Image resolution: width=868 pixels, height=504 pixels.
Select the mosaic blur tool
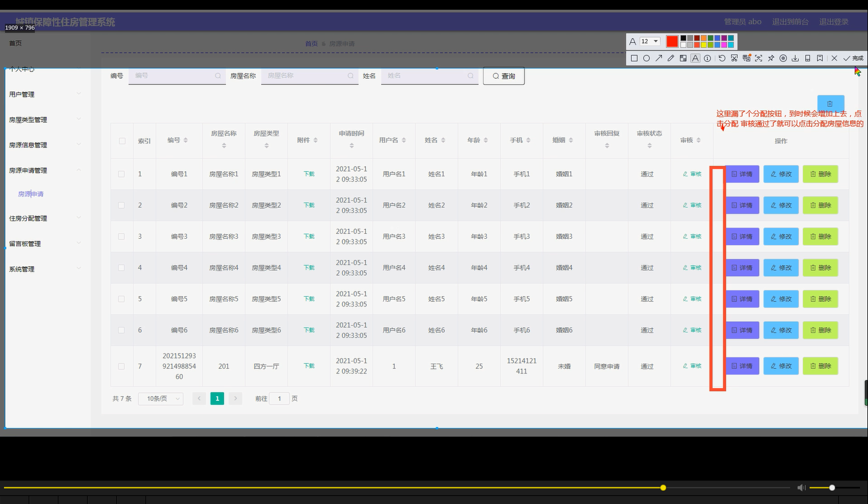point(683,58)
